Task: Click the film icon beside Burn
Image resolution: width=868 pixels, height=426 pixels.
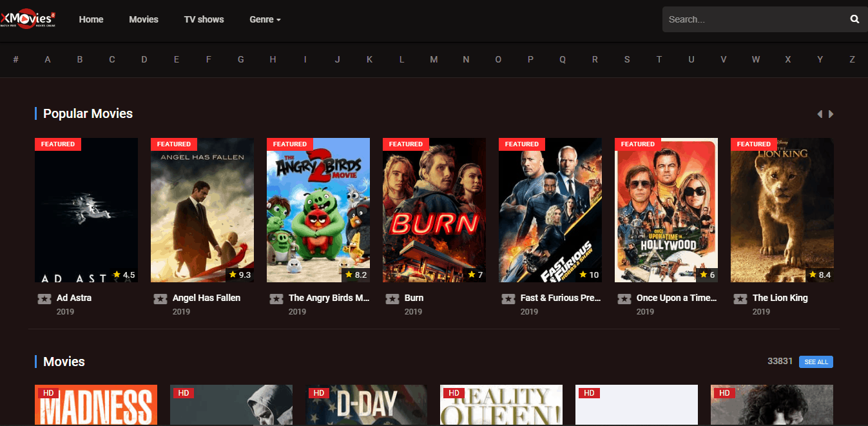Action: pyautogui.click(x=392, y=299)
